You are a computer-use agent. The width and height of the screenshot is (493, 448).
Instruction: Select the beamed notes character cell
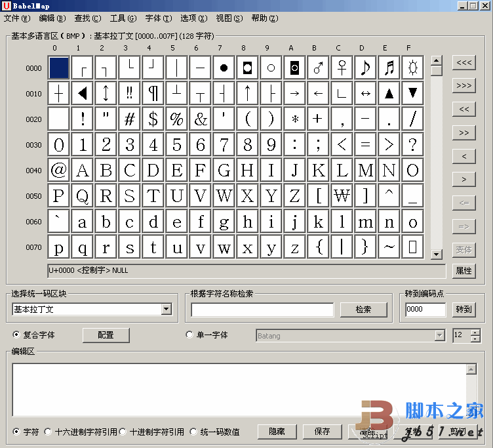tap(389, 68)
